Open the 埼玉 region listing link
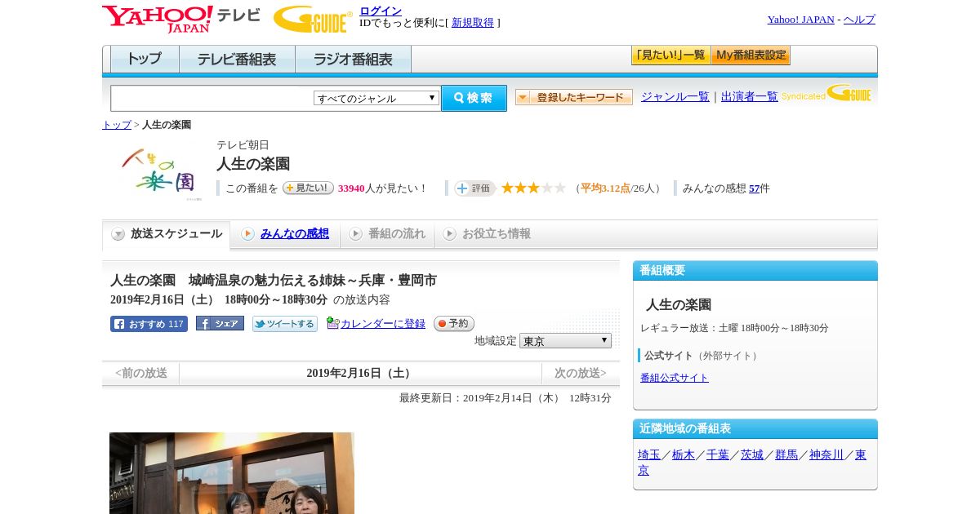980x514 pixels. point(649,455)
